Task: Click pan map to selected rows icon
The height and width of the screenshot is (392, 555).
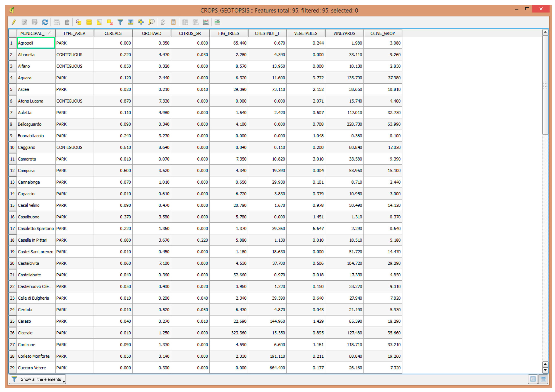Action: 141,23
